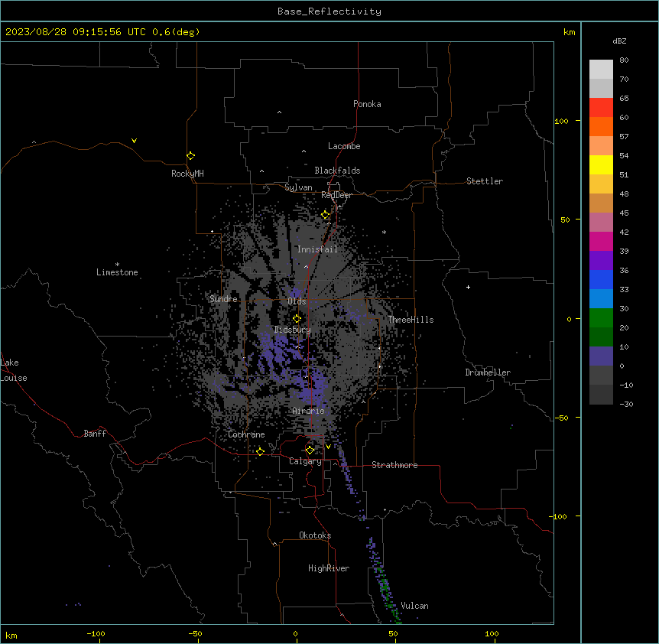Viewport: 659px width, 644px height.
Task: Click the Sylvan label
Action: 298,187
